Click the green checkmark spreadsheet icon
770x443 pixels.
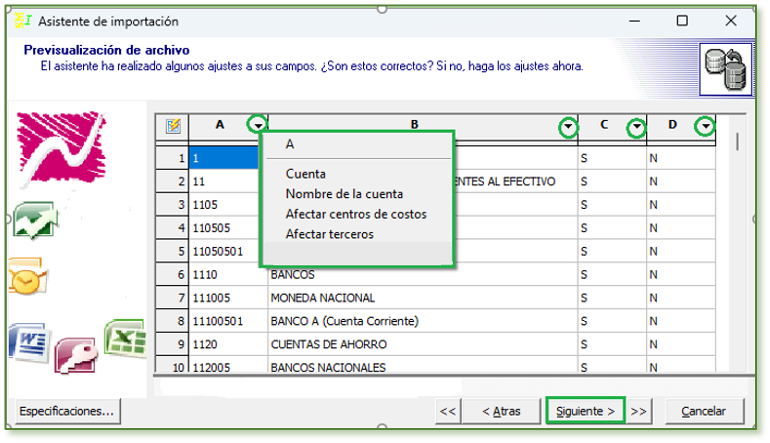pyautogui.click(x=34, y=219)
